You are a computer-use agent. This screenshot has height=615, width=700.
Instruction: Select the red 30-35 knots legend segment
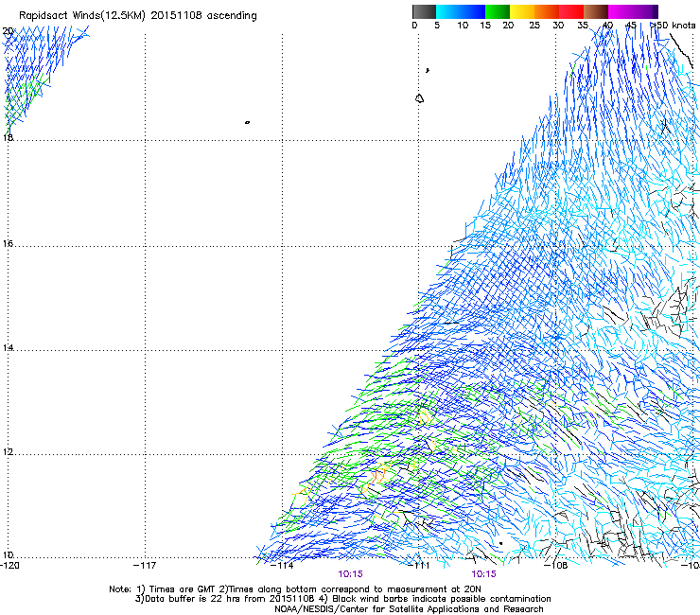pos(571,11)
